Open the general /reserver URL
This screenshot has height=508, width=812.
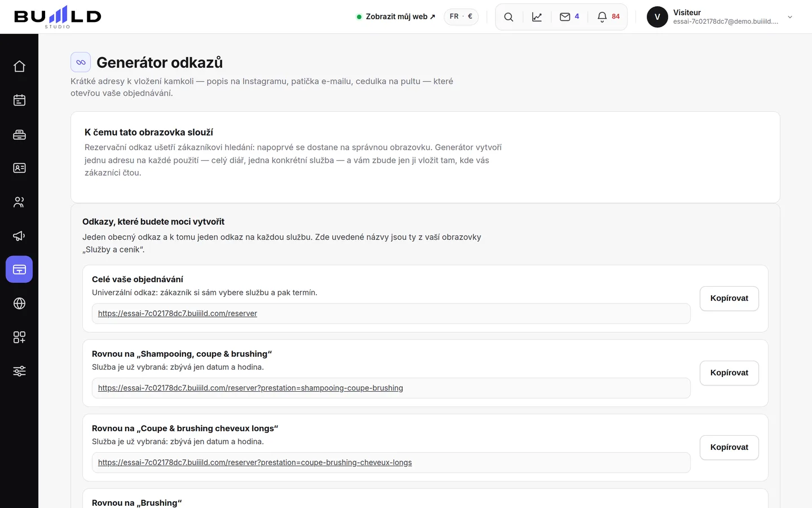coord(178,313)
